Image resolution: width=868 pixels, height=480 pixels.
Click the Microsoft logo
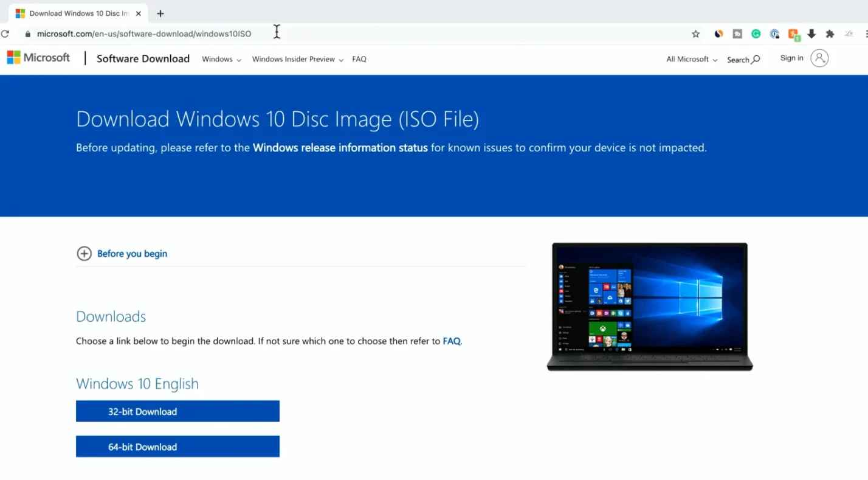tap(38, 57)
